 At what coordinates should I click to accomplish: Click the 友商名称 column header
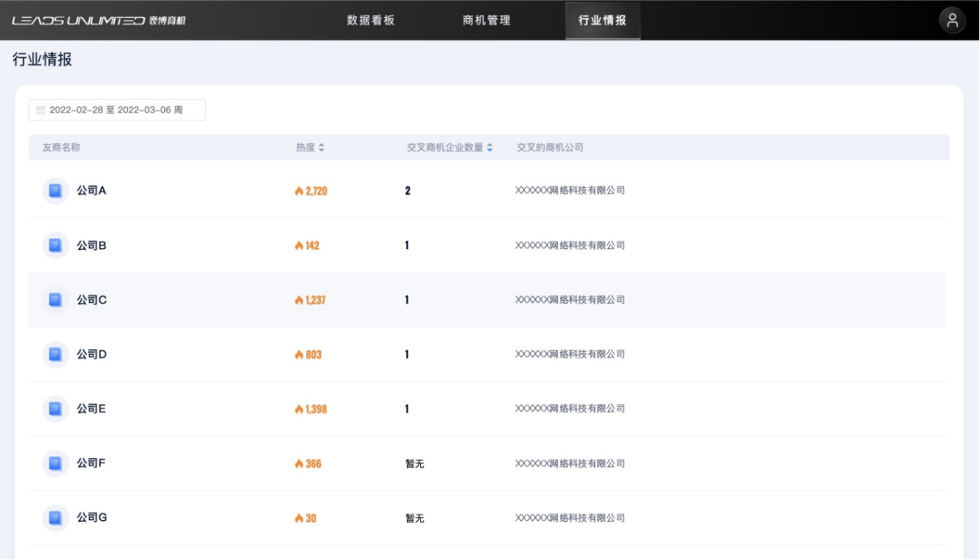point(61,148)
